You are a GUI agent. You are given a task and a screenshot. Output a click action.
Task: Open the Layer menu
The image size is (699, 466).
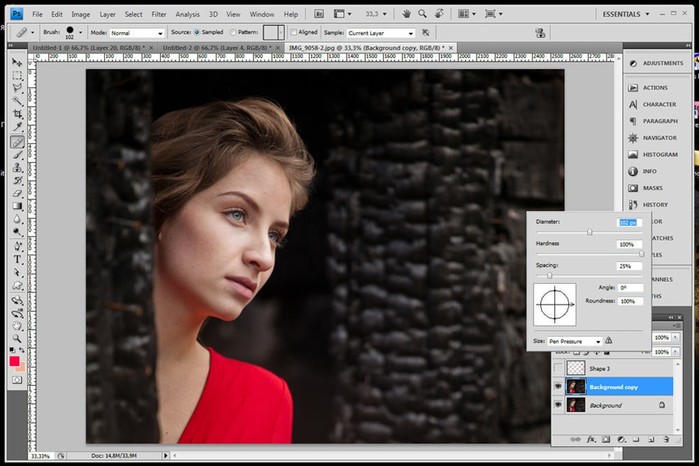pos(107,14)
